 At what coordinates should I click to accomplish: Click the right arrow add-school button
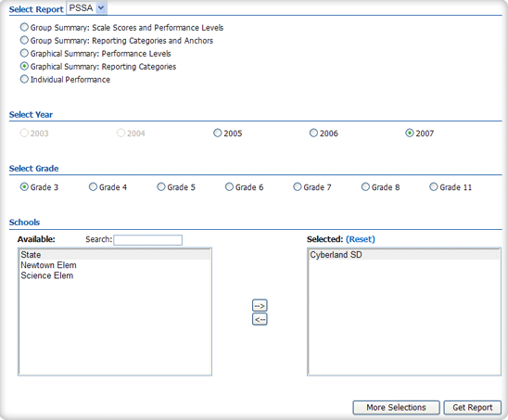(260, 305)
